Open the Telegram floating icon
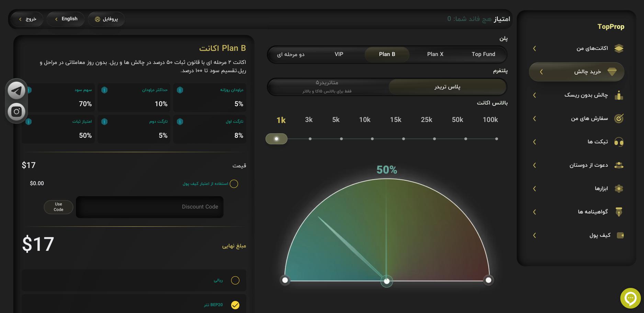The image size is (644, 313). pos(16,91)
